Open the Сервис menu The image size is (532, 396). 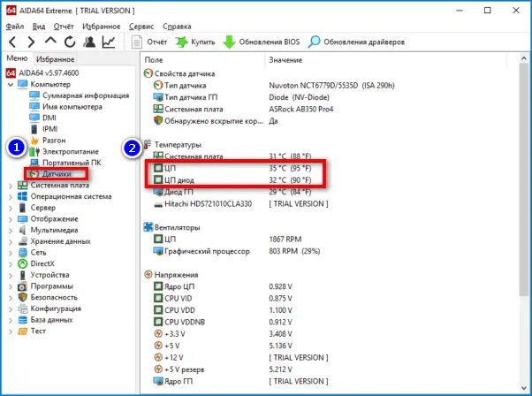click(x=141, y=27)
